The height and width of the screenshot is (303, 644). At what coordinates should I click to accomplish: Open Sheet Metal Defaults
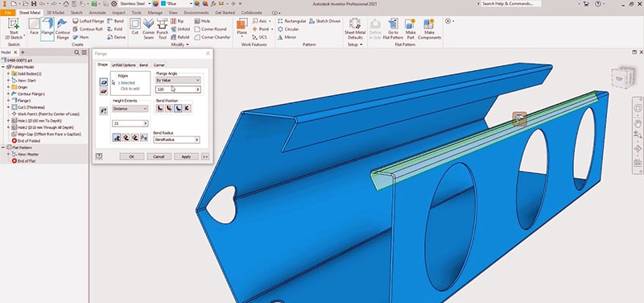[x=355, y=29]
